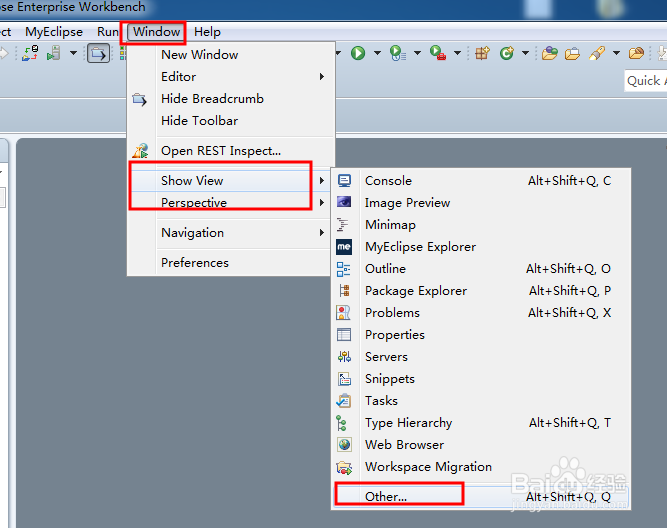Click the New Java Package toolbar icon
667x528 pixels.
482,53
